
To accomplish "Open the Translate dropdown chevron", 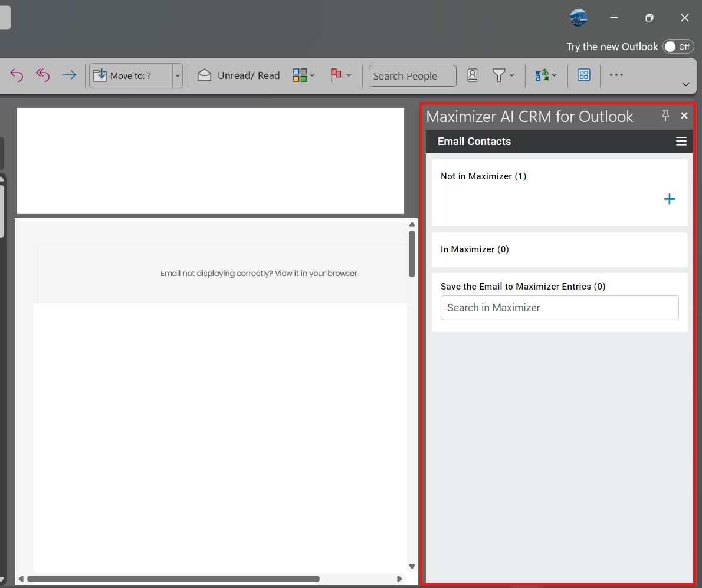I will click(555, 75).
